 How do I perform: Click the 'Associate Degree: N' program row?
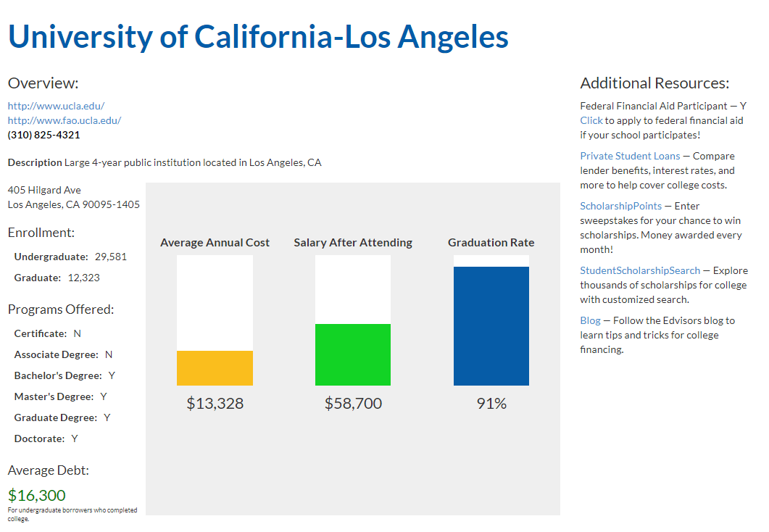pyautogui.click(x=63, y=355)
